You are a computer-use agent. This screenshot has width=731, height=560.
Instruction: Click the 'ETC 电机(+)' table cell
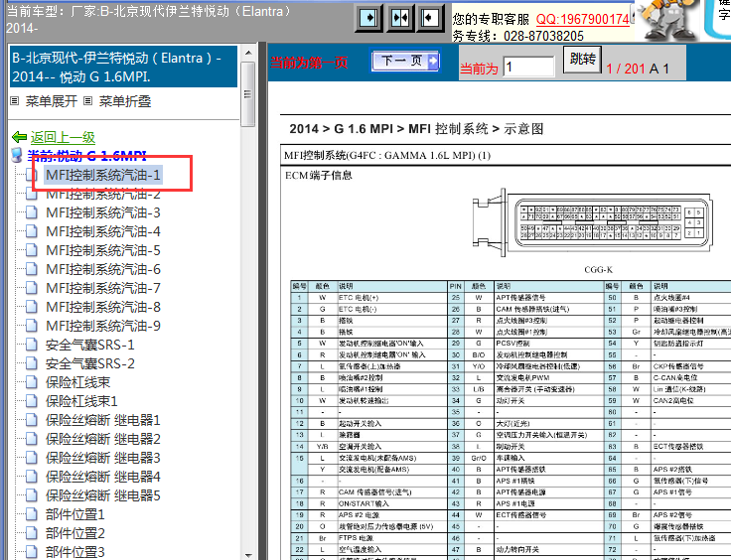pos(392,297)
